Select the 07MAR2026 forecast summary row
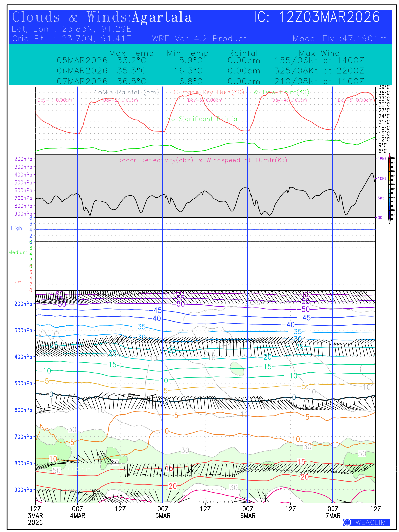The height and width of the screenshot is (532, 399). click(x=210, y=81)
